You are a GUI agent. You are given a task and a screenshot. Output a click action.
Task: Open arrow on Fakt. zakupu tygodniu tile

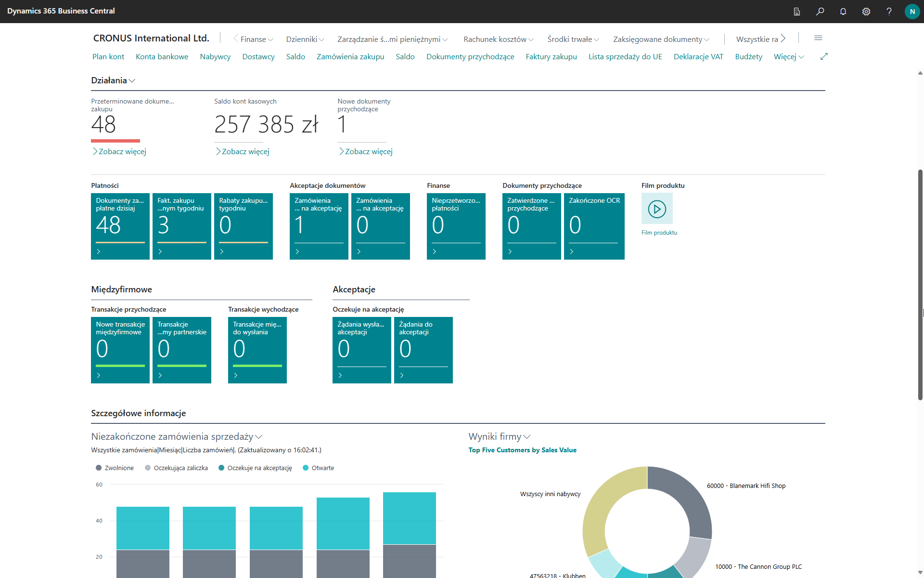(x=160, y=251)
